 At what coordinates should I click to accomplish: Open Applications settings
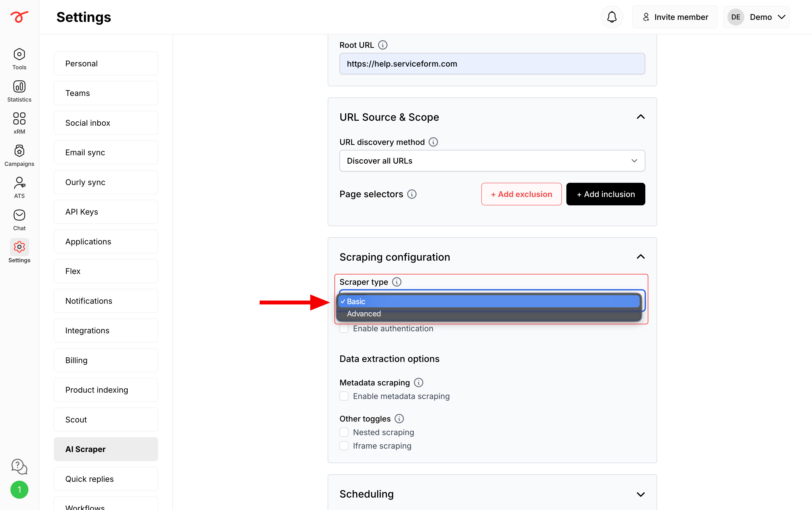click(106, 241)
